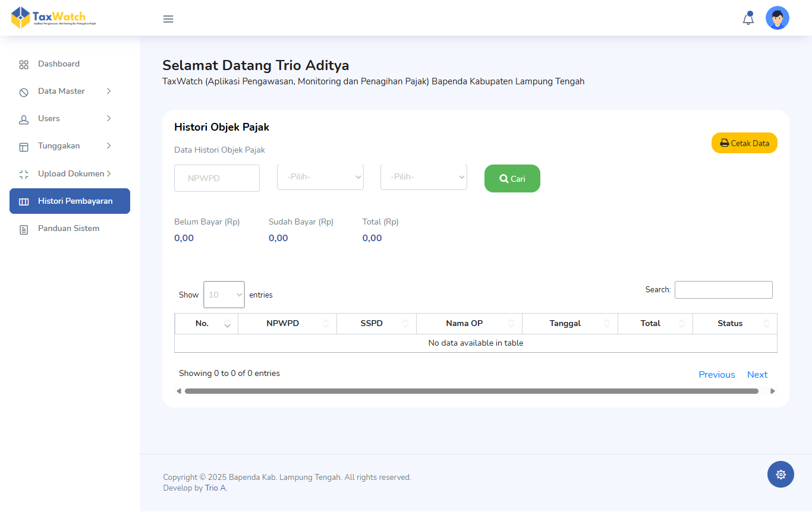
Task: Open the first -Pilih- dropdown
Action: [320, 177]
